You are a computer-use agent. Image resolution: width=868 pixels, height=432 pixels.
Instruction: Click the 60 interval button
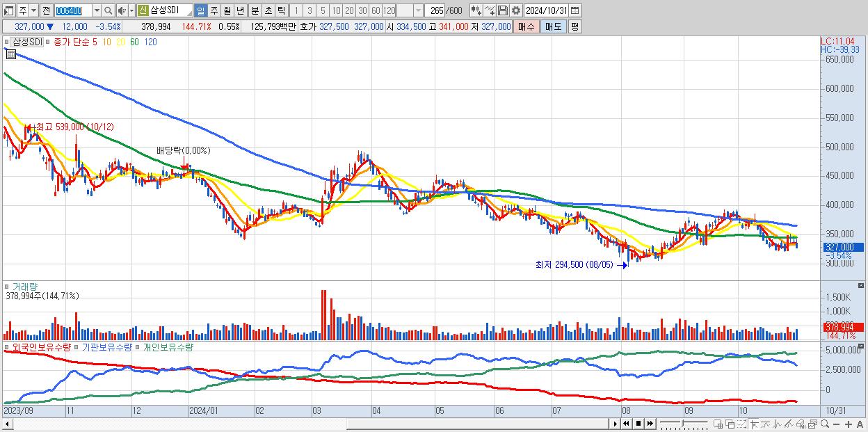[376, 10]
